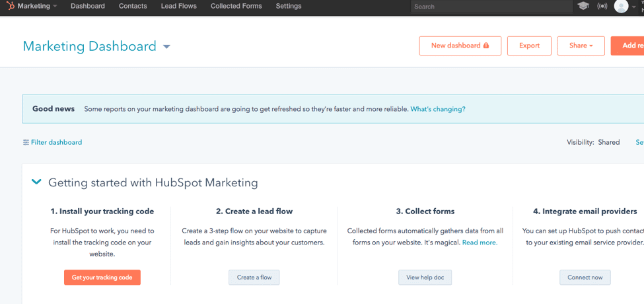
Task: Open the What's changing? link
Action: pyautogui.click(x=438, y=109)
